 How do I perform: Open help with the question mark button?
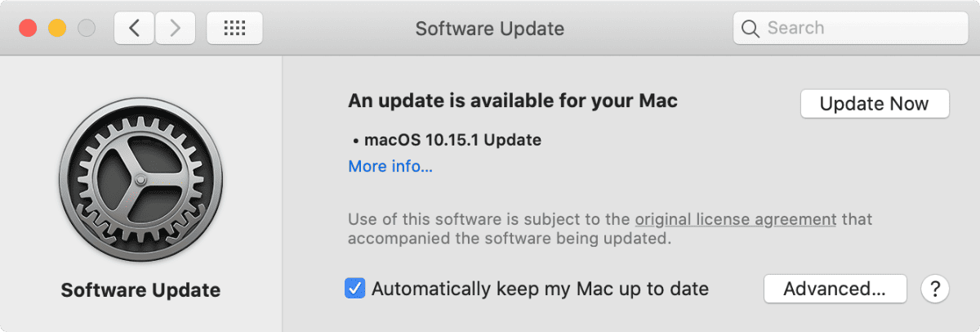934,289
